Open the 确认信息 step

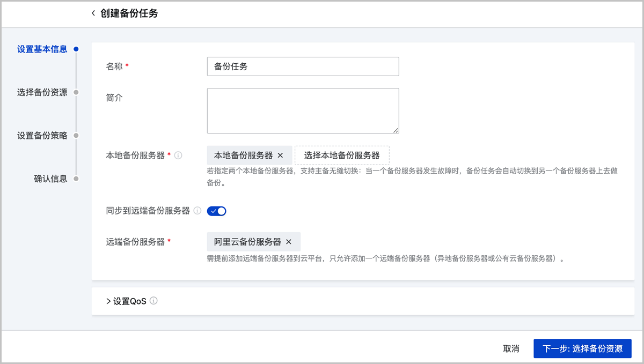[50, 179]
